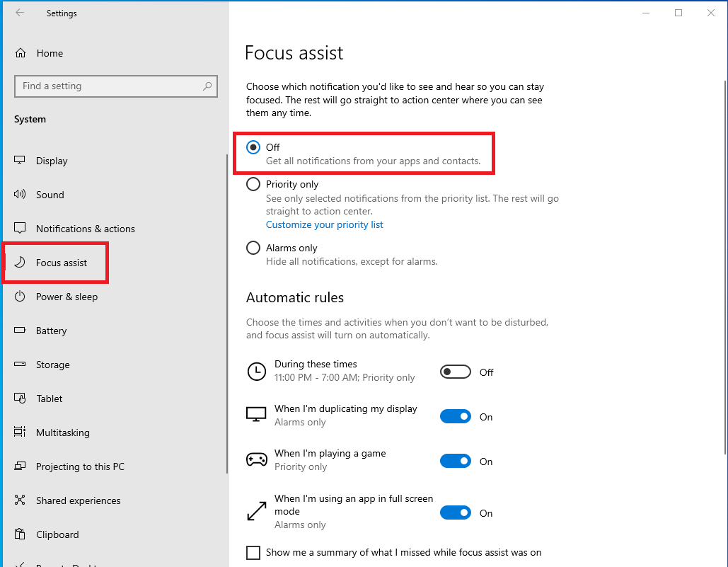Click the Battery icon in sidebar
This screenshot has height=567, width=728.
(x=21, y=331)
